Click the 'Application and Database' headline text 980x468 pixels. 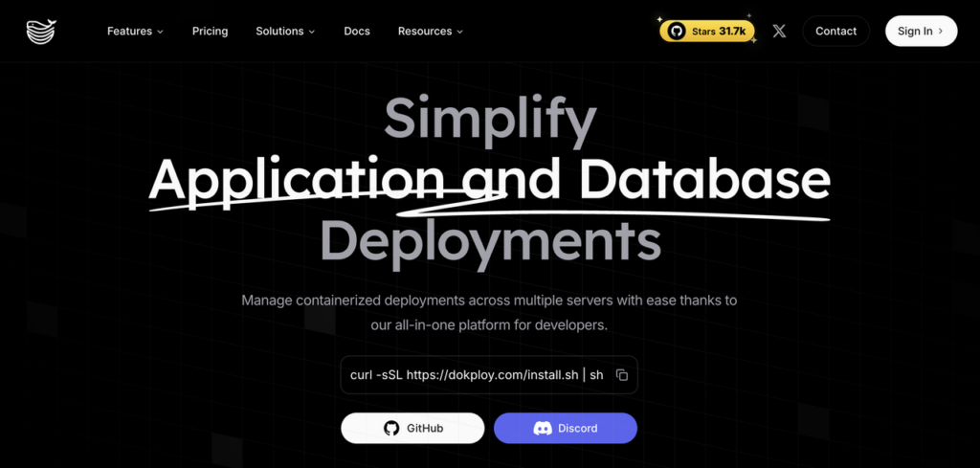tap(489, 181)
